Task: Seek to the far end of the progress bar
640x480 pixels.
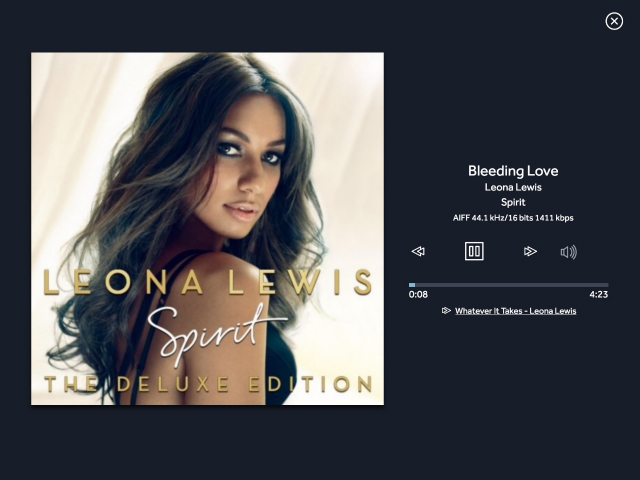Action: [607, 285]
